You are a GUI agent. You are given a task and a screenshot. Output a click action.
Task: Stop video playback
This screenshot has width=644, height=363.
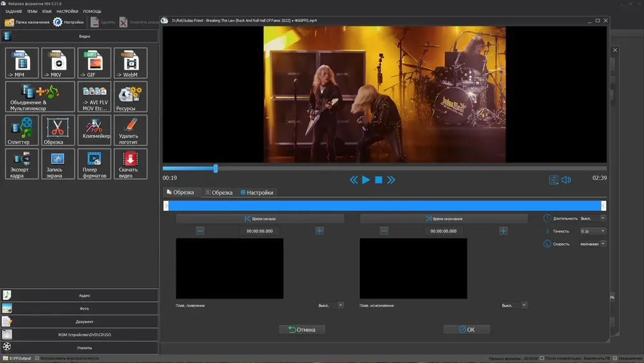coord(379,180)
